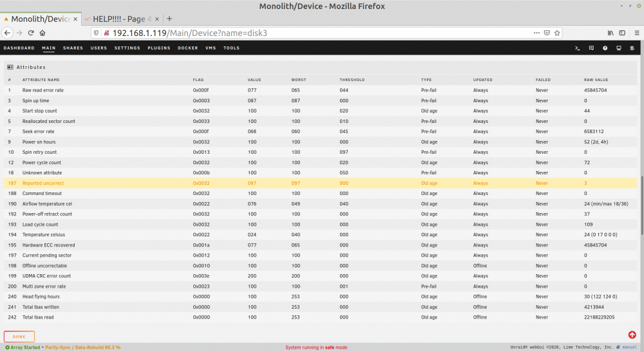The height and width of the screenshot is (352, 644).
Task: Click the 'Hardware ECC recovered' attribute
Action: pos(48,245)
